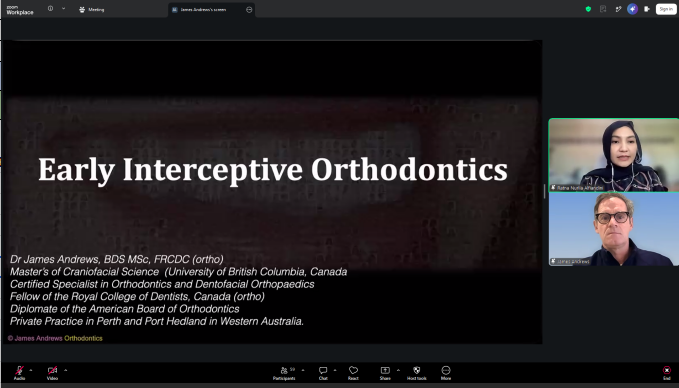This screenshot has height=388, width=679.
Task: Click the info icon beside Zoom Workplace
Action: click(51, 9)
